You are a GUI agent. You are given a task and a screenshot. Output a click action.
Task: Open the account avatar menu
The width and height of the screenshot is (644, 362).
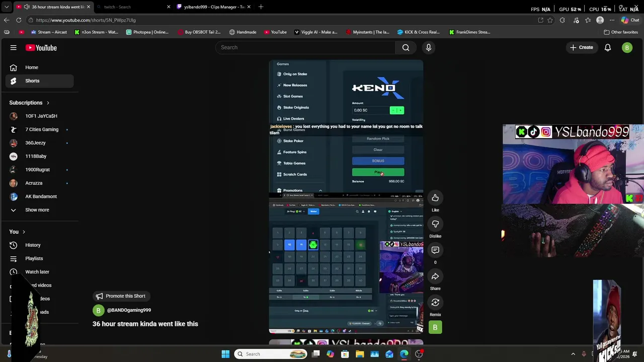(x=627, y=48)
